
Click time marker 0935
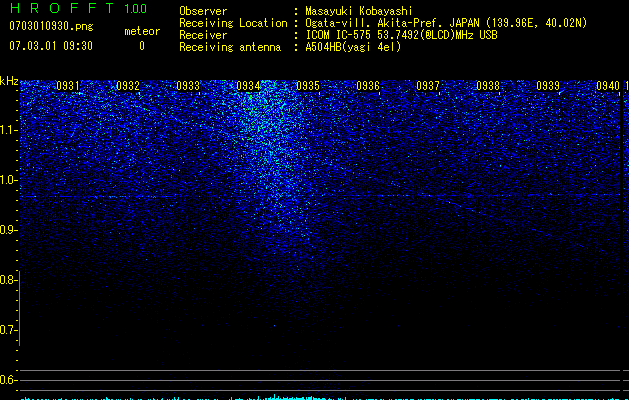click(308, 86)
